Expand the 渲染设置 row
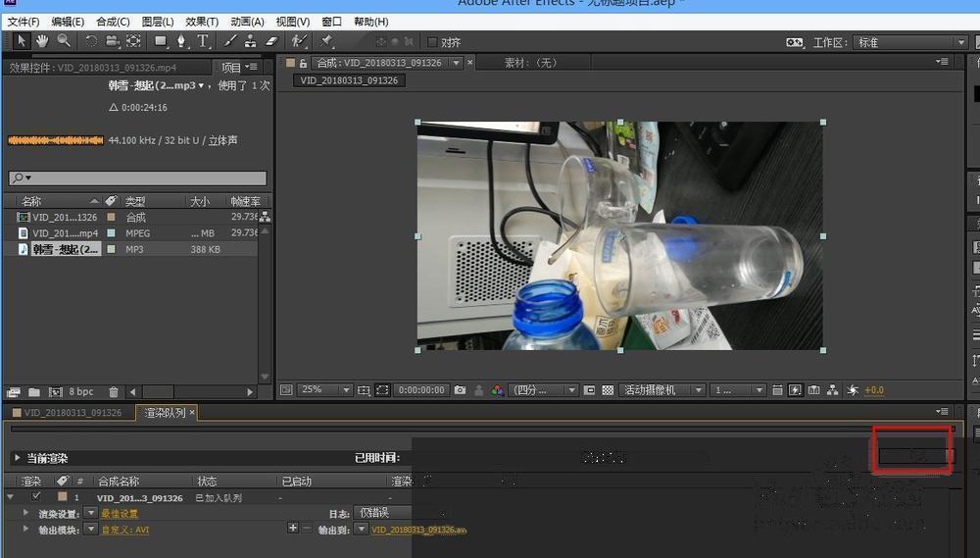The image size is (980, 558). pyautogui.click(x=25, y=512)
